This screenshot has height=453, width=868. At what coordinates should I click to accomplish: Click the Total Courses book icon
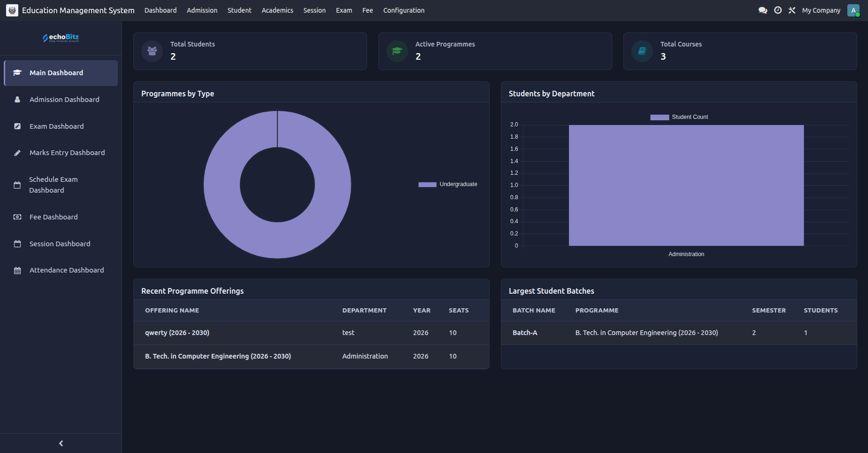(x=642, y=51)
